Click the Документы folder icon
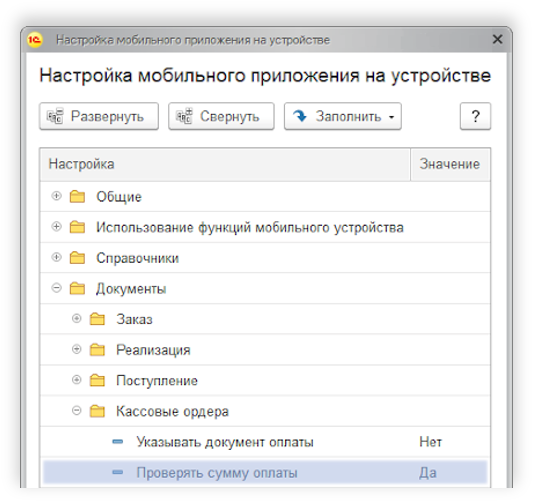 [77, 289]
